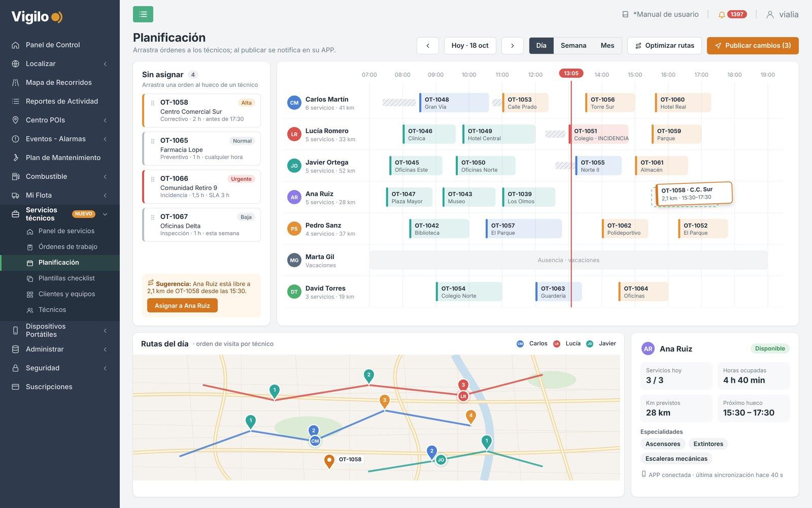Click the Combustible fuel pump icon

pos(15,176)
